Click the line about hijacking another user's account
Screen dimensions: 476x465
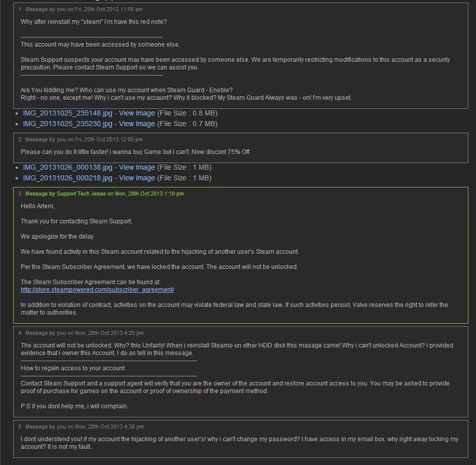pos(160,252)
